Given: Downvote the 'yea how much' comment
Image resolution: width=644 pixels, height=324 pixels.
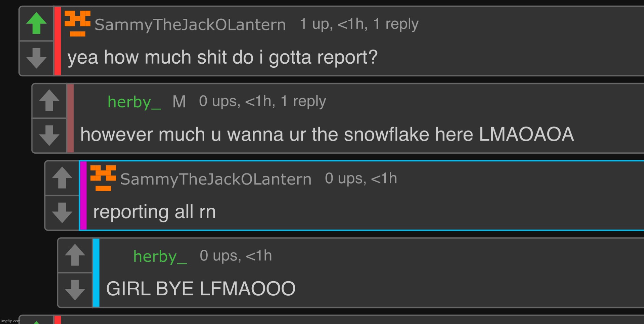Looking at the screenshot, I should click(x=36, y=58).
